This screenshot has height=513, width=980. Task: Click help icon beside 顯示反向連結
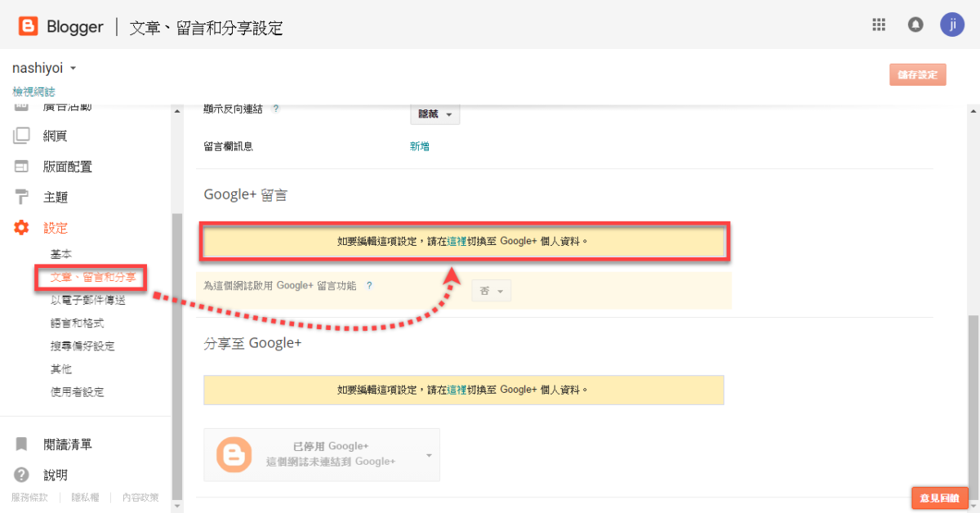click(275, 108)
